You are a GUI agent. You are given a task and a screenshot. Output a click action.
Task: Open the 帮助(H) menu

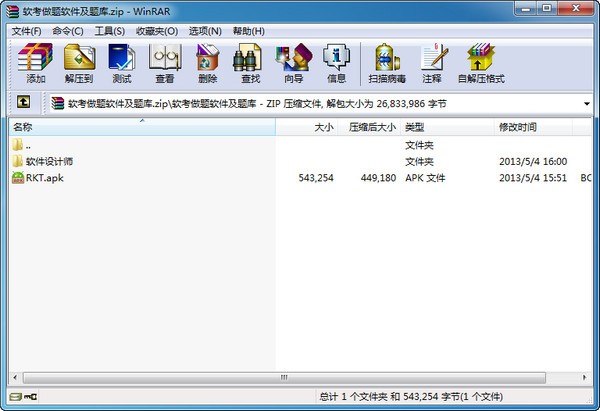(x=249, y=31)
